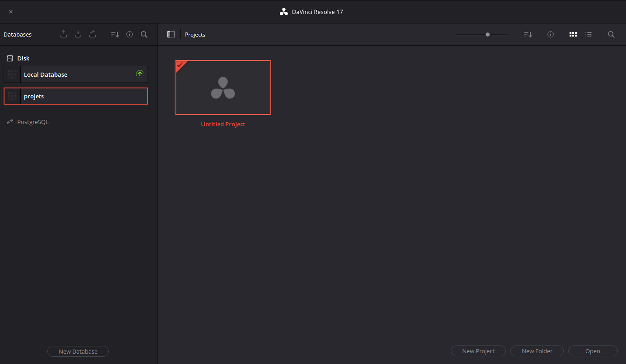
Task: Adjust the thumbnail size slider handle
Action: (487, 34)
